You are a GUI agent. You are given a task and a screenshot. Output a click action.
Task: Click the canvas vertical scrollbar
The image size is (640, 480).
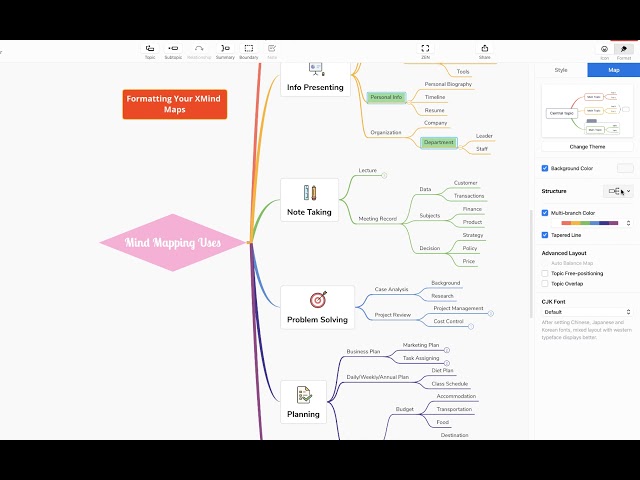[531, 264]
